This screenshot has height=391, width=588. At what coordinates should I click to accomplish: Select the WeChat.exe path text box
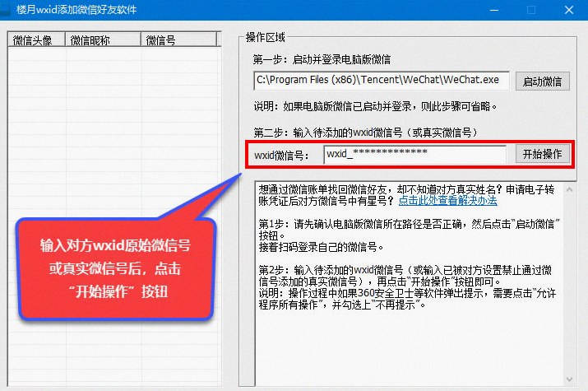[x=382, y=81]
